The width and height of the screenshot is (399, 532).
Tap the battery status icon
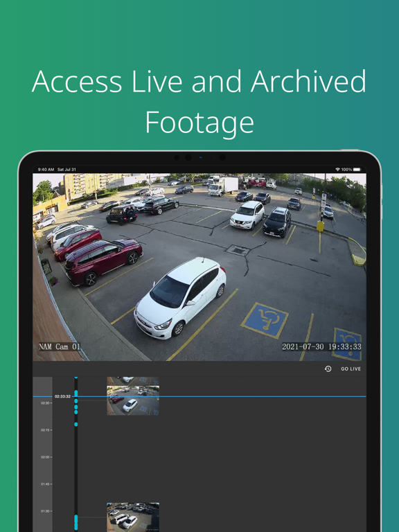click(x=357, y=169)
